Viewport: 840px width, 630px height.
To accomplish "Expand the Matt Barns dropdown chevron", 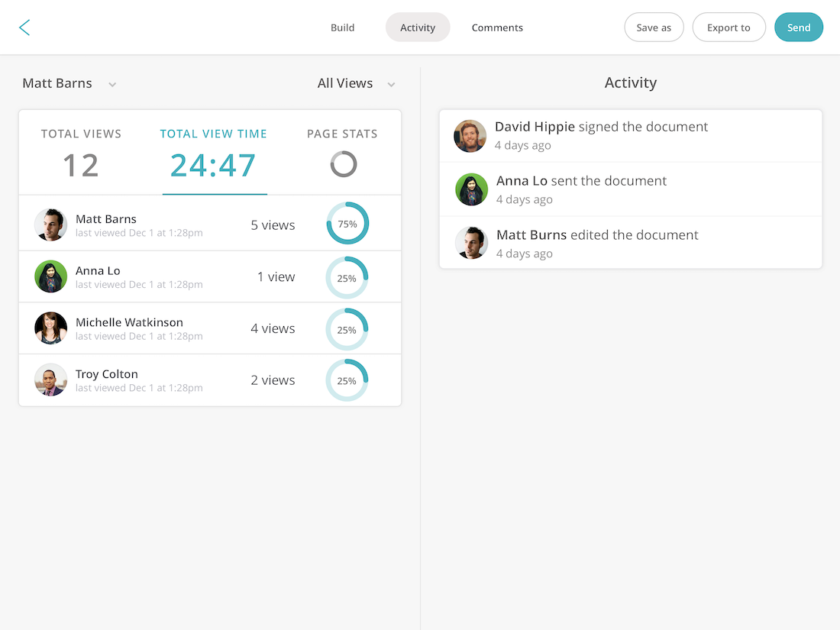I will [x=112, y=85].
